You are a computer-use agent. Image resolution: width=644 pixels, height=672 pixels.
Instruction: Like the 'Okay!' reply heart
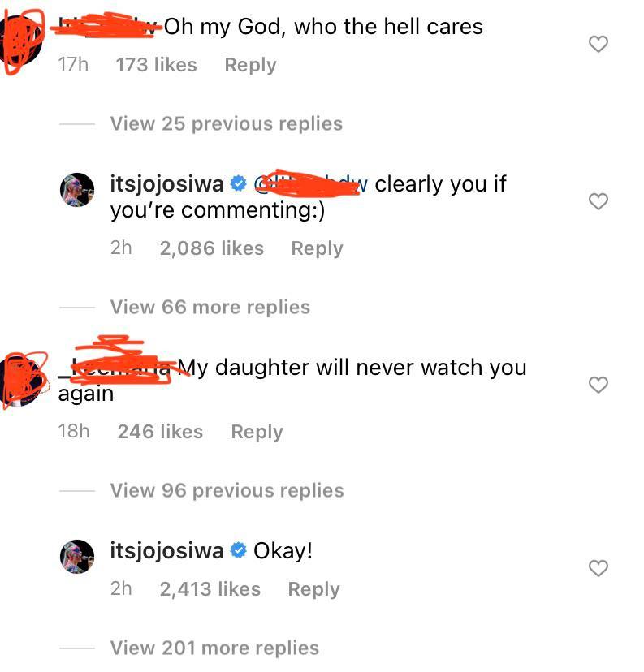[x=599, y=568]
